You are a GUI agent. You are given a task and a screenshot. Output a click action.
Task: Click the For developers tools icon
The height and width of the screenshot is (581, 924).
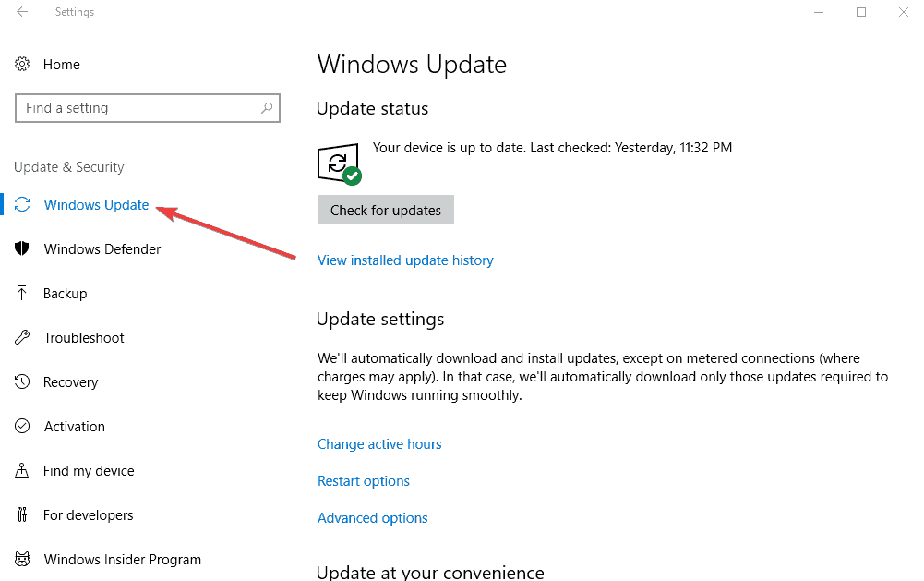tap(22, 514)
